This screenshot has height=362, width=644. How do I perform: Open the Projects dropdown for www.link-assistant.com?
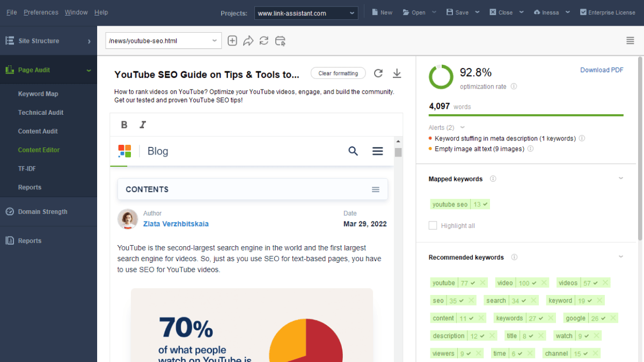click(306, 13)
